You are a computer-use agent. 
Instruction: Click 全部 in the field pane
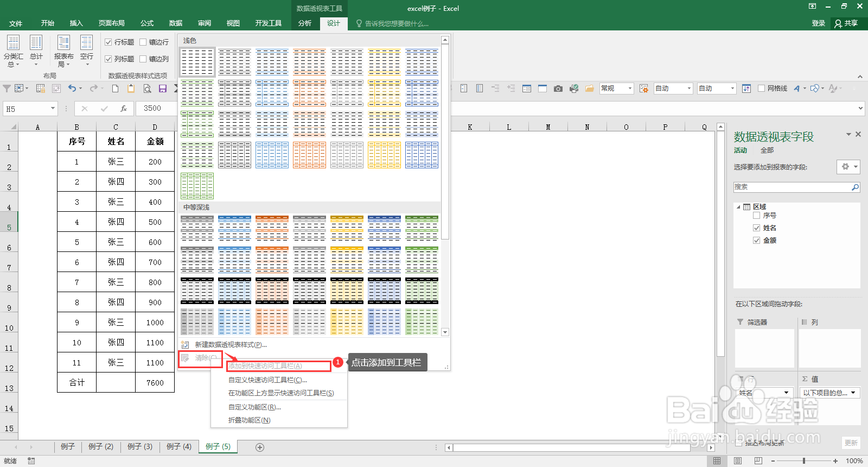pyautogui.click(x=767, y=150)
